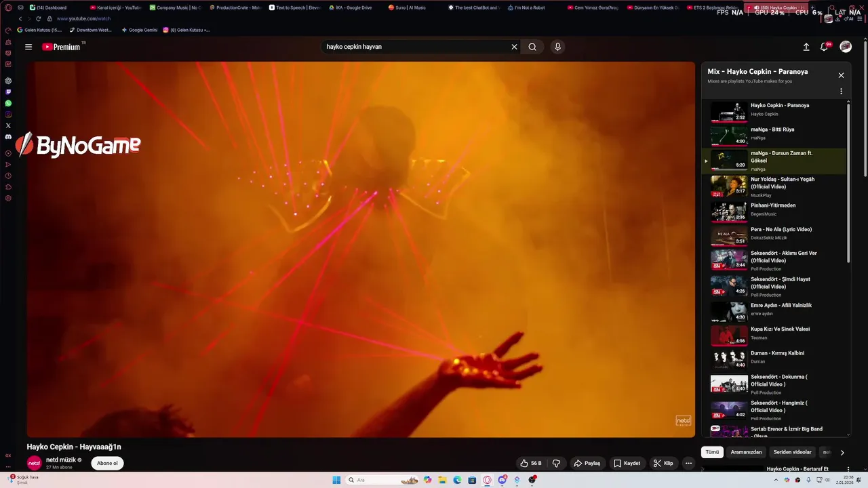Viewport: 868px width, 488px height.
Task: Go back to previous page
Action: [x=20, y=19]
